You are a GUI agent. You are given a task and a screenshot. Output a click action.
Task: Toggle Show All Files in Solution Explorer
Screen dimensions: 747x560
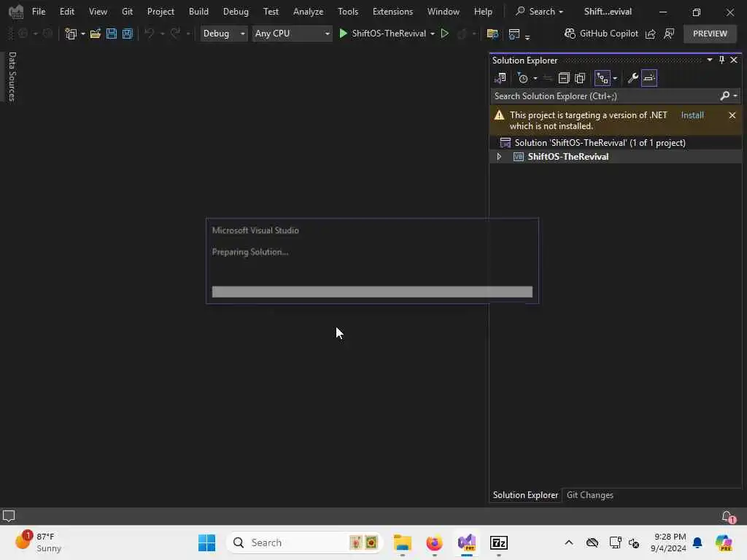click(x=580, y=78)
